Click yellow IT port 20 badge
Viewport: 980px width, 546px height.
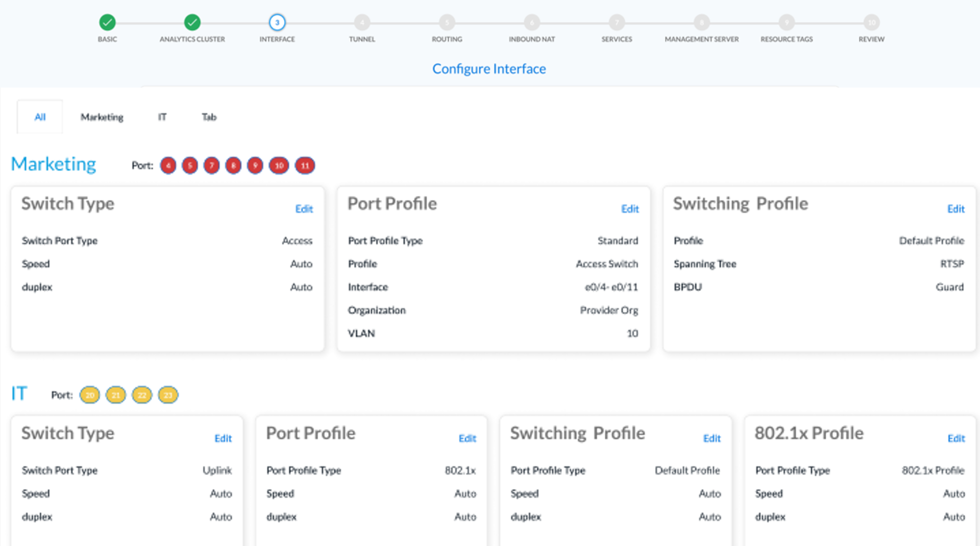tap(90, 395)
